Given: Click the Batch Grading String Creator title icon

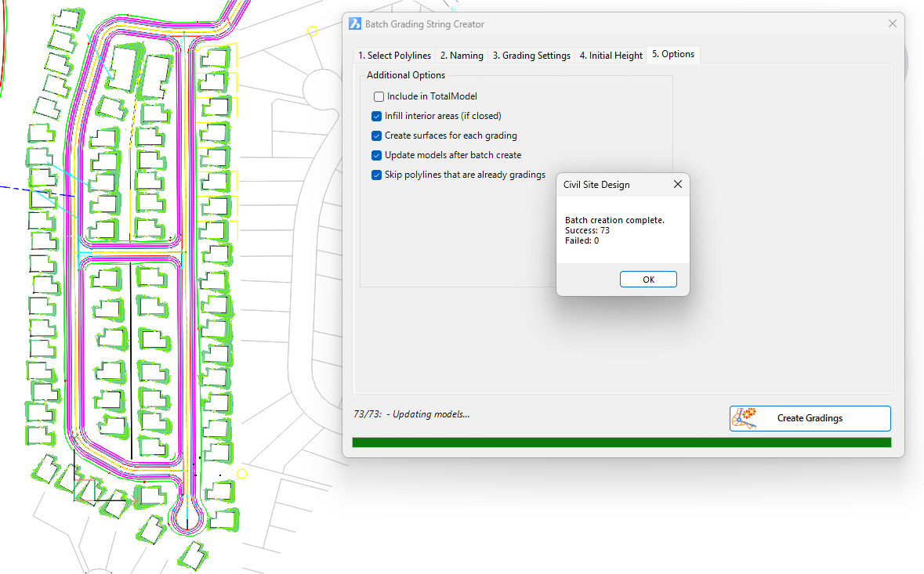Looking at the screenshot, I should (355, 24).
